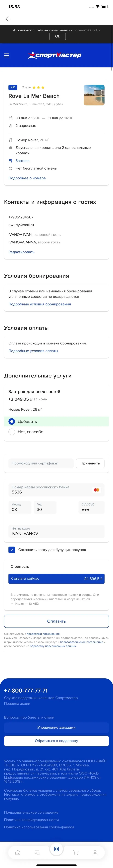Open the Rove La Mer Beach hotel thumbnail
This screenshot has width=113, height=868.
coord(94,95)
